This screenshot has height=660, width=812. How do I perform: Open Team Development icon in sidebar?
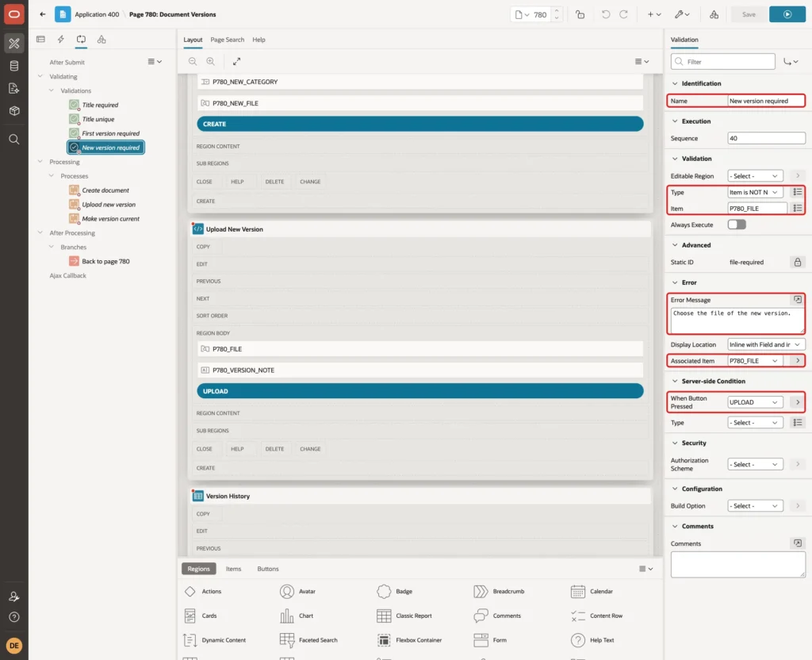tap(14, 89)
